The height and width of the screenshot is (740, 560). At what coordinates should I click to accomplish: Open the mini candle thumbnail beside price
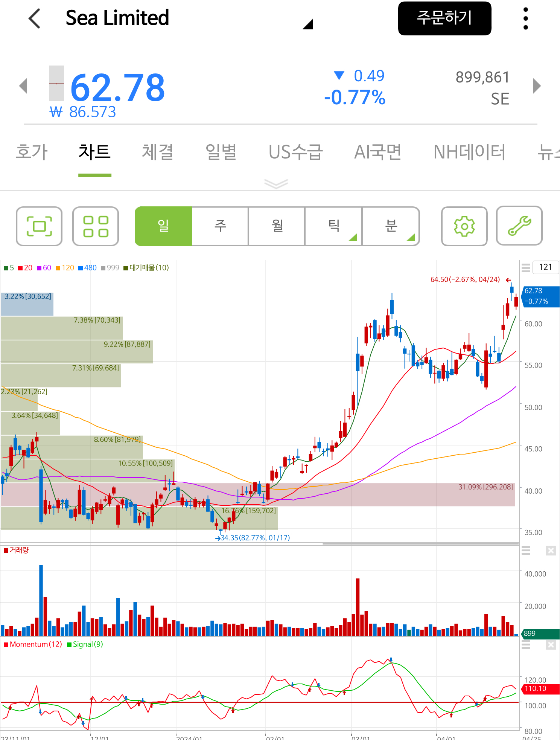point(56,83)
